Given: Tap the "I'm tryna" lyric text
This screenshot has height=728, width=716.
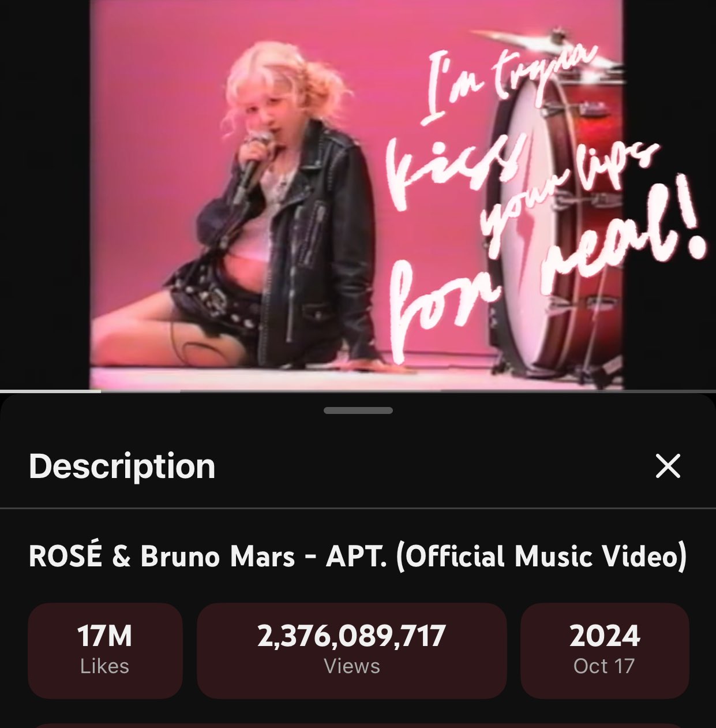Looking at the screenshot, I should 508,81.
